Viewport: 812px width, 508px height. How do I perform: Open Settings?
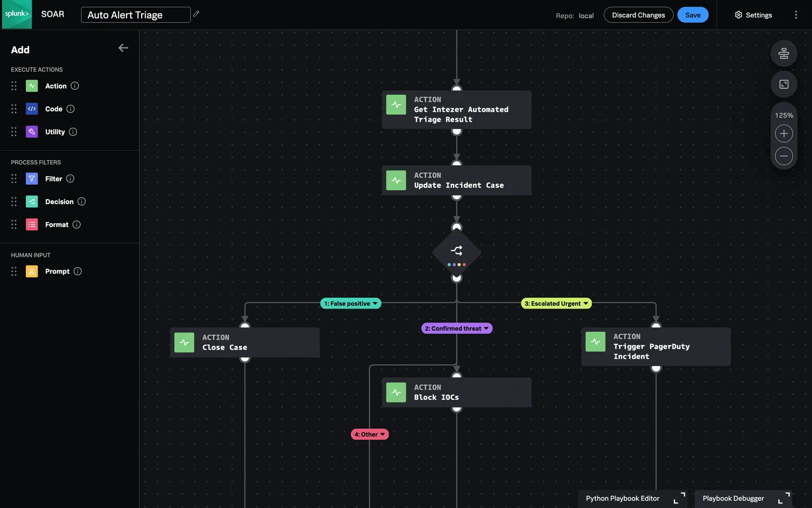(754, 15)
